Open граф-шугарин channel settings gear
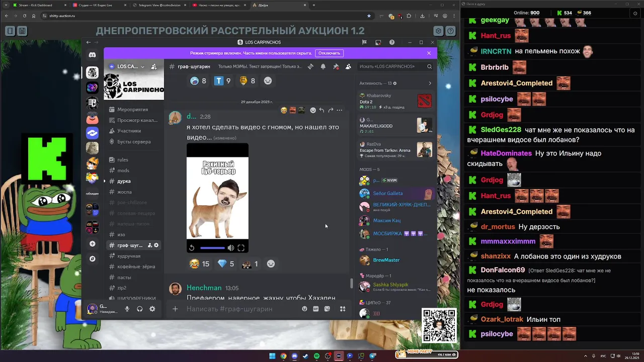Viewport: 644px width, 362px height. (x=156, y=245)
